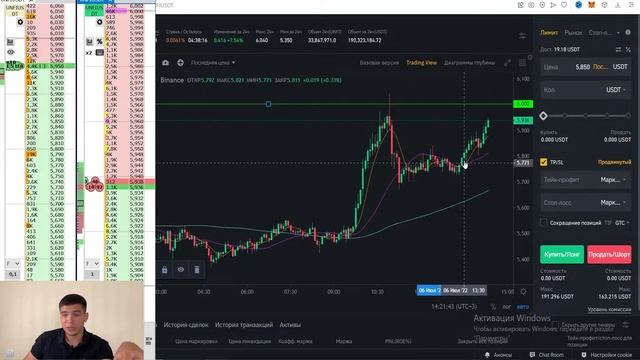Click the blue browser extension icon
Image resolution: width=640 pixels, height=360 pixels.
[578, 5]
